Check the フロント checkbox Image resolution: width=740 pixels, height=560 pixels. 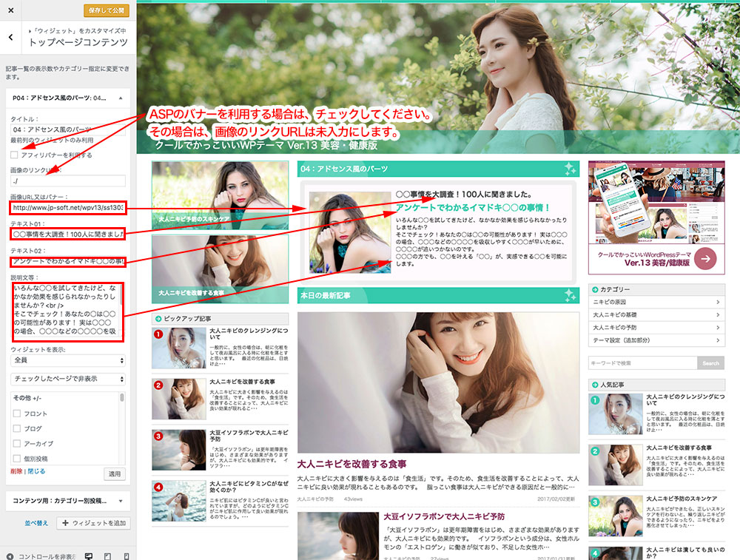(17, 414)
